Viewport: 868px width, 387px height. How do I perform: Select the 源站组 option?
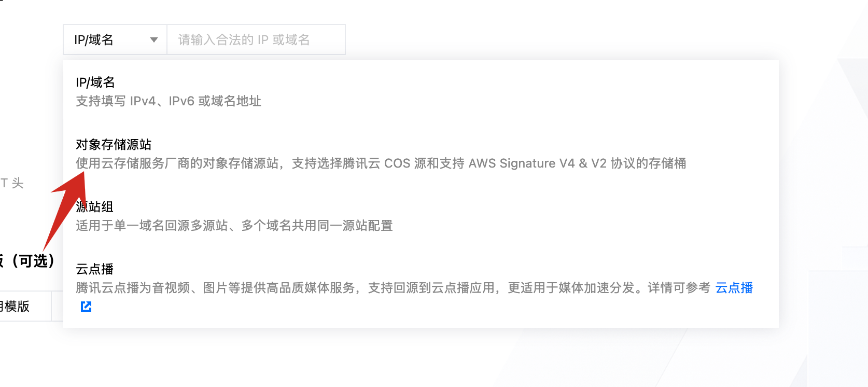95,207
